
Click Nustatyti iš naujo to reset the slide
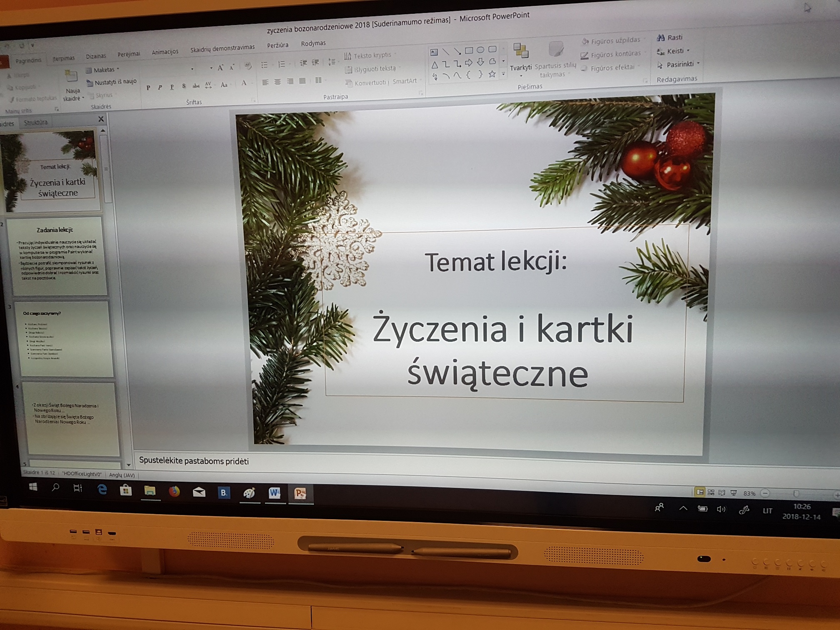[x=111, y=82]
